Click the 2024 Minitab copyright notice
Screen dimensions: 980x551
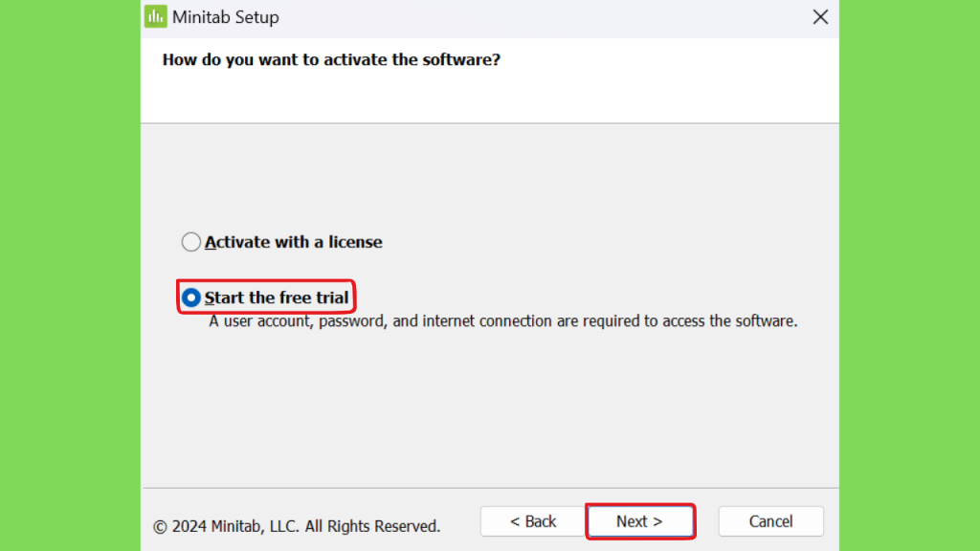297,526
